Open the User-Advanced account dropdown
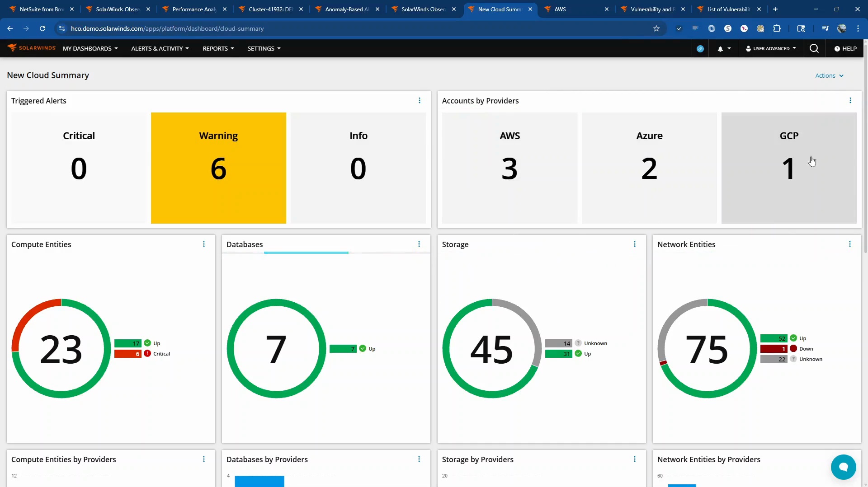This screenshot has height=487, width=868. coord(770,48)
